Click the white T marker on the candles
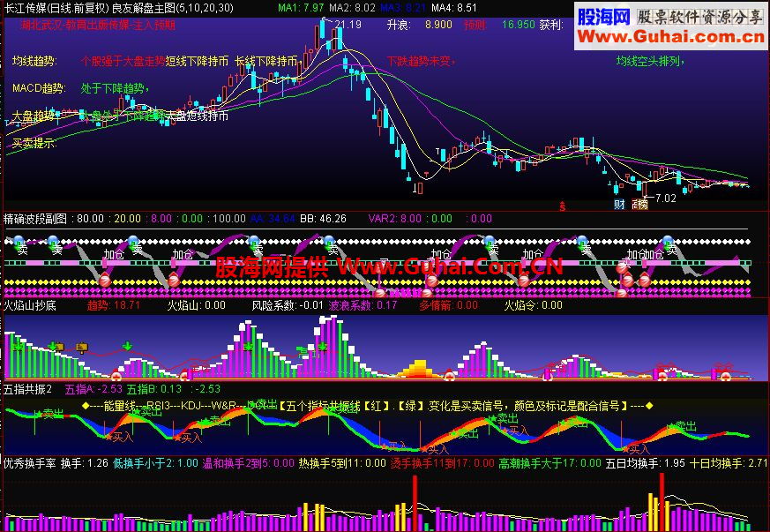The height and width of the screenshot is (532, 770). (438, 151)
